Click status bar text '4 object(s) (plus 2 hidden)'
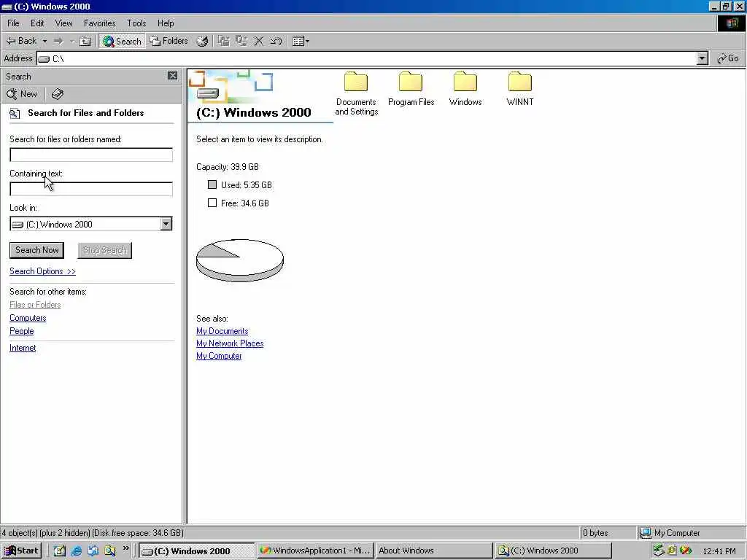Viewport: 747px width, 560px height. coord(46,533)
